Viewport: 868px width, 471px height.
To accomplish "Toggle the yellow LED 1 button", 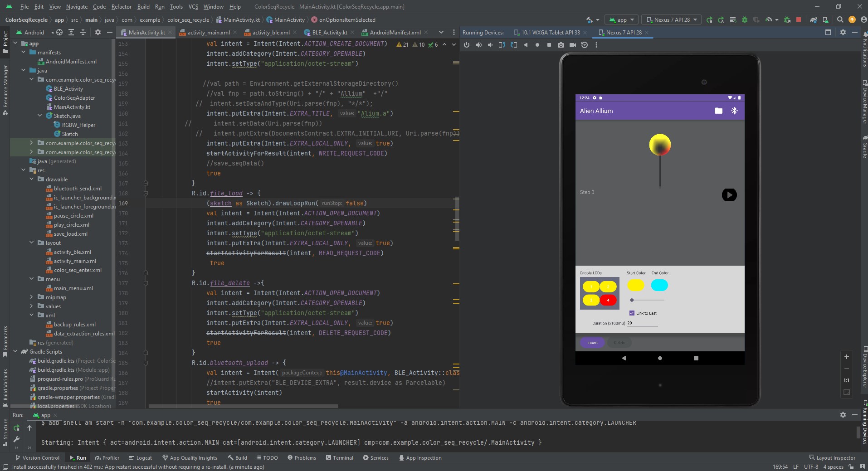I will point(591,286).
